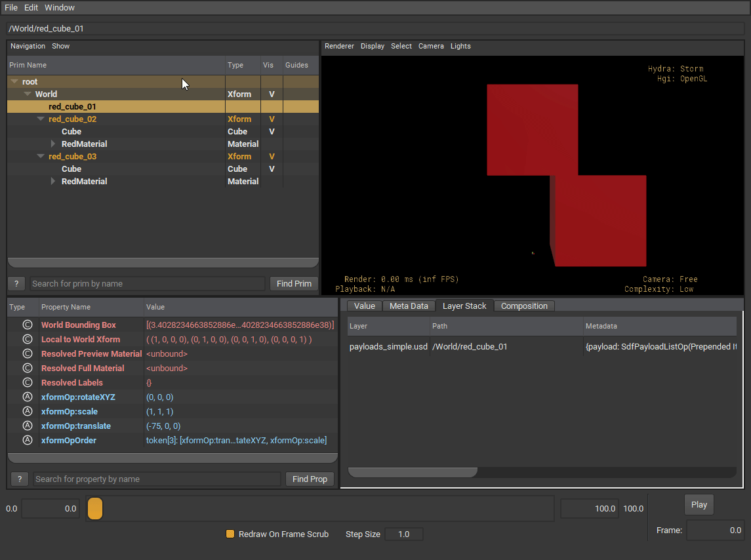Toggle Redraw On Frame Scrub checkbox
Image resolution: width=751 pixels, height=560 pixels.
(230, 534)
